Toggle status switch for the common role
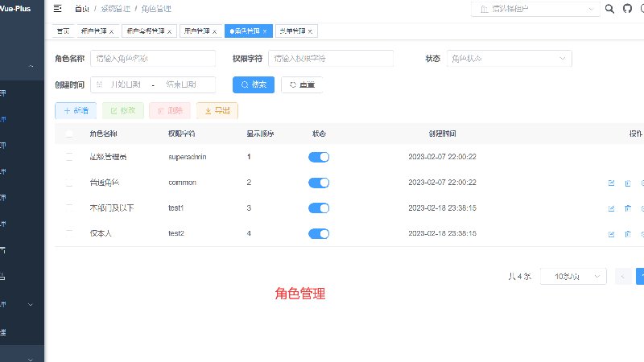 click(x=319, y=183)
